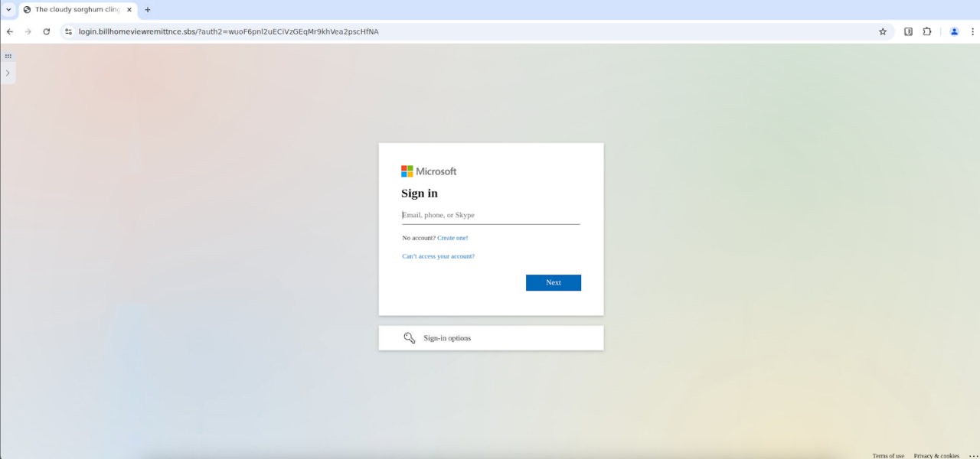This screenshot has height=459, width=980.
Task: Open the browser side panel icon
Action: tap(908, 31)
